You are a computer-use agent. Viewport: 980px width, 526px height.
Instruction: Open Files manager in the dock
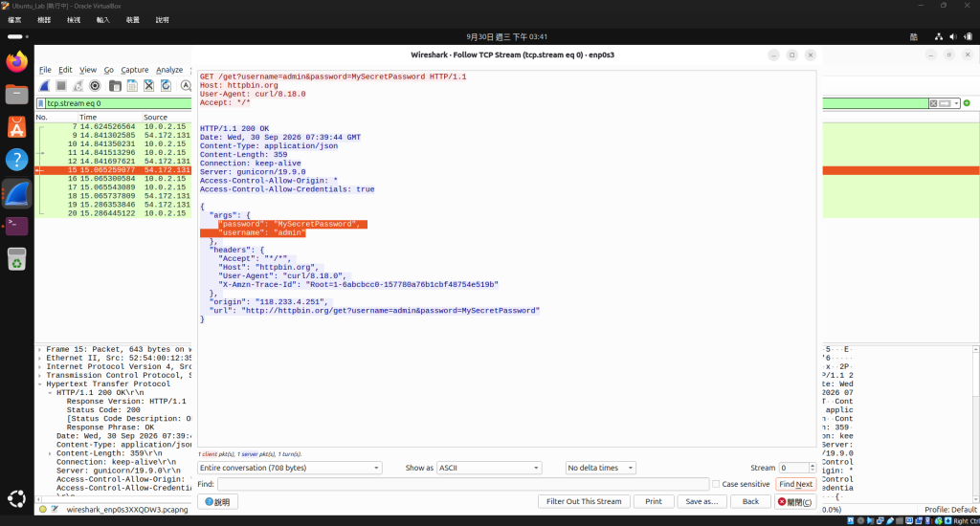17,95
